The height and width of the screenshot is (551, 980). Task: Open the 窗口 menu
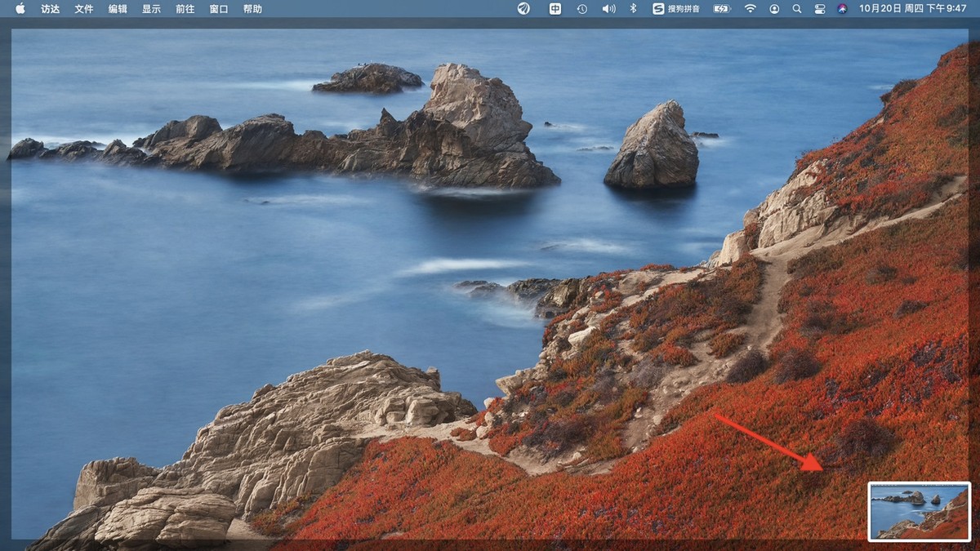tap(219, 9)
